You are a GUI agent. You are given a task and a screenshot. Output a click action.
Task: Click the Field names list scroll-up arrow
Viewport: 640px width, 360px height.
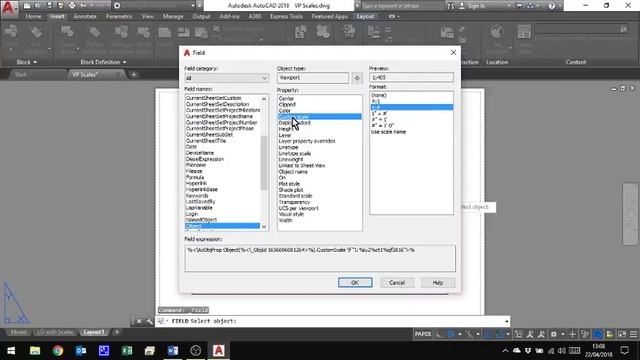tap(264, 99)
